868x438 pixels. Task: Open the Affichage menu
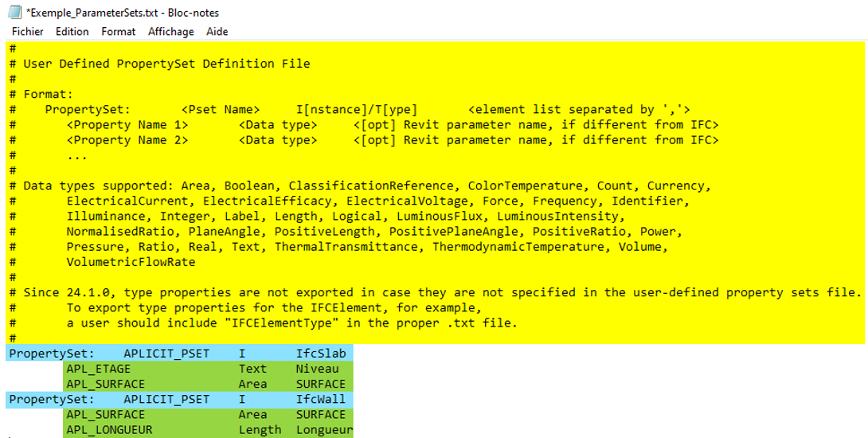170,32
